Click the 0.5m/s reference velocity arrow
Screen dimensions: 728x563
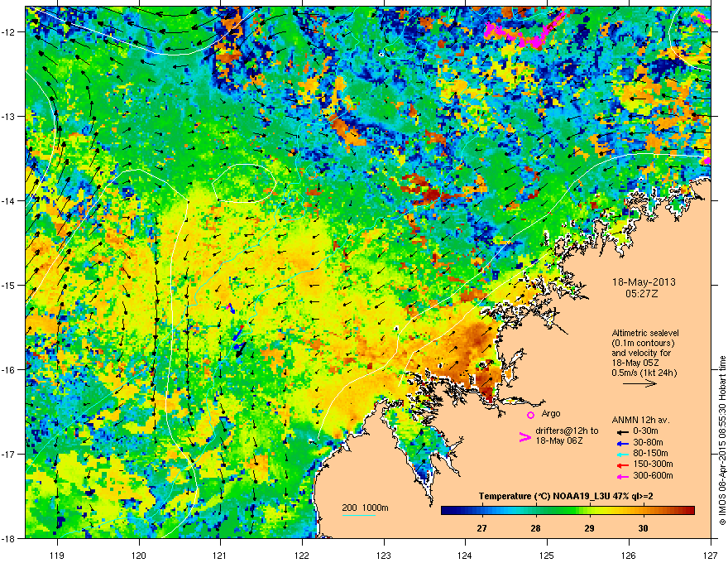[639, 383]
